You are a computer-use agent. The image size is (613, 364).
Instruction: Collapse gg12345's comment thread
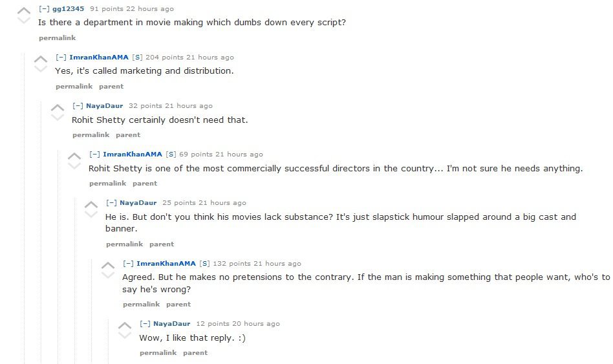[44, 8]
